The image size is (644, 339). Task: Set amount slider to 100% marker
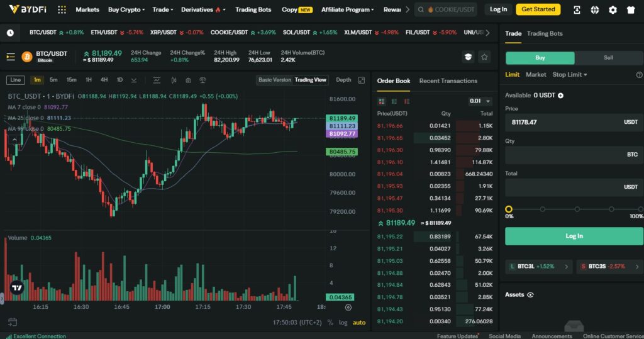[x=641, y=209]
